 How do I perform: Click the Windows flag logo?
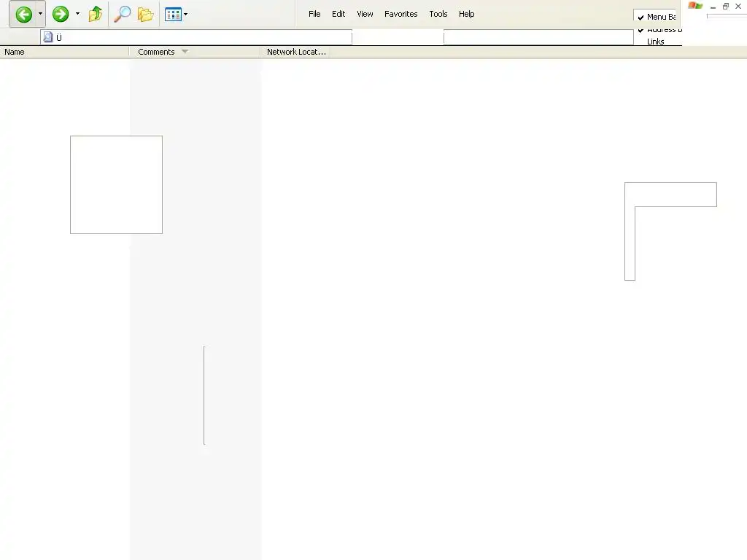pos(695,6)
